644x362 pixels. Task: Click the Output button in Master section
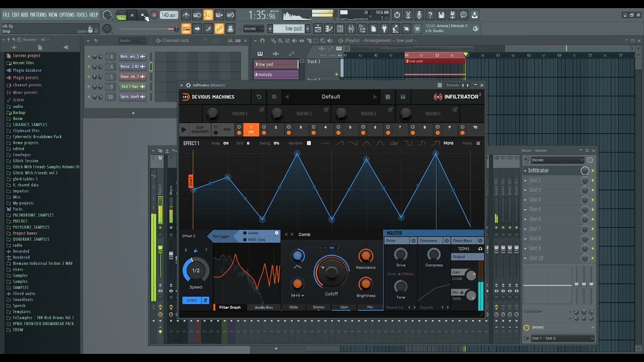467,256
